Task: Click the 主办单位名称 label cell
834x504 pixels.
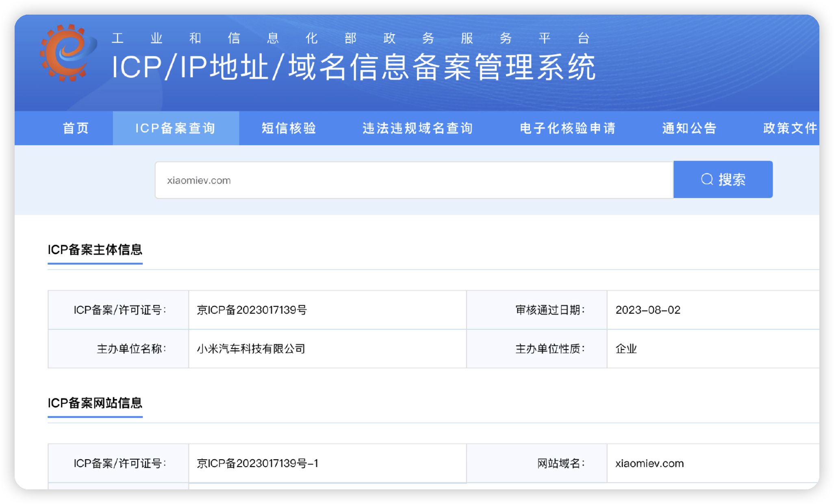Action: pos(133,349)
